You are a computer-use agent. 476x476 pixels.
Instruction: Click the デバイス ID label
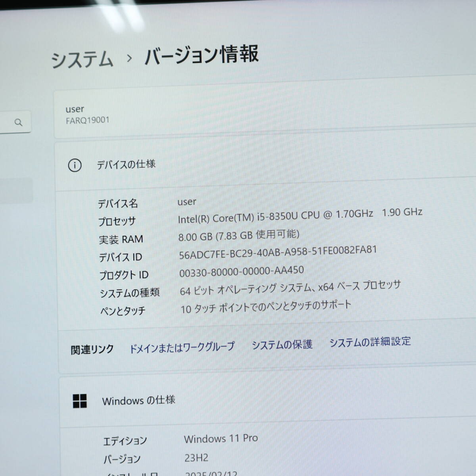tap(120, 257)
